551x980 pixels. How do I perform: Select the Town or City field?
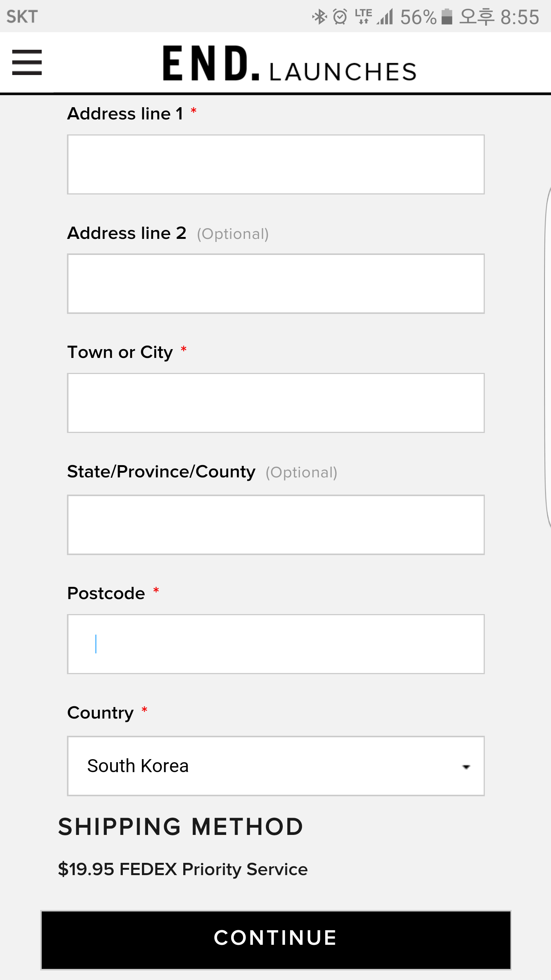pos(275,403)
